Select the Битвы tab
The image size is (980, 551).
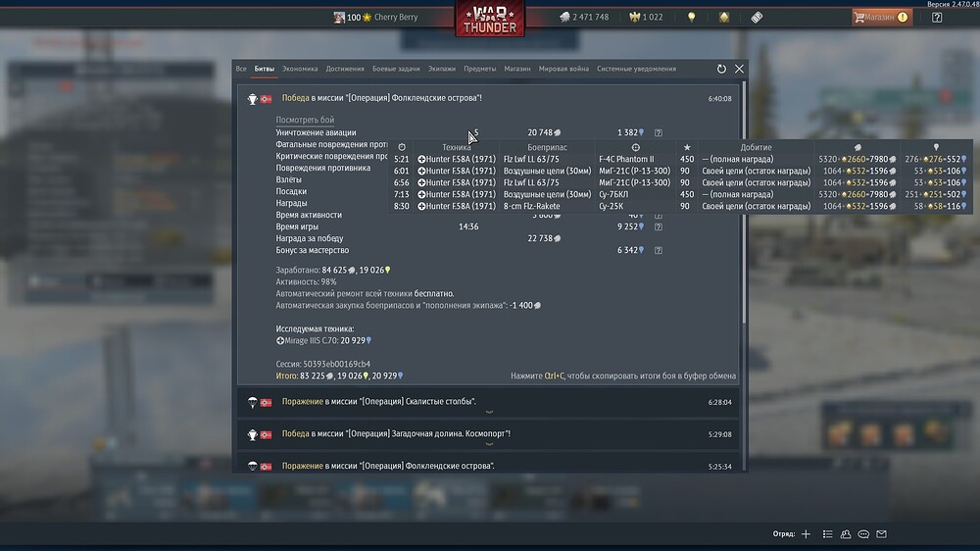pos(265,69)
